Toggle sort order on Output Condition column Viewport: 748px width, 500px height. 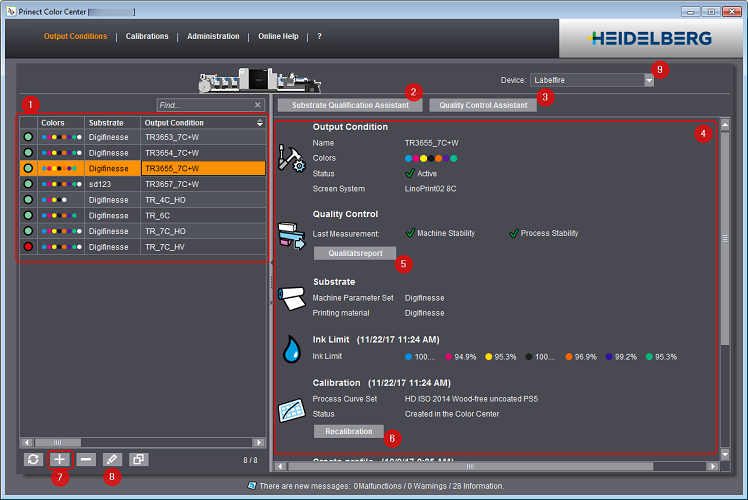click(260, 123)
